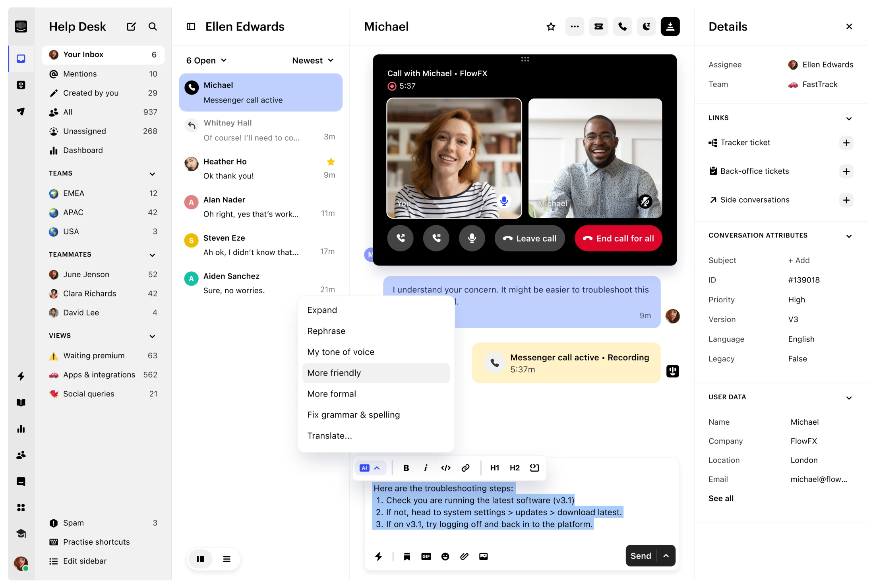Insert an emoji in the composer

pos(445,556)
